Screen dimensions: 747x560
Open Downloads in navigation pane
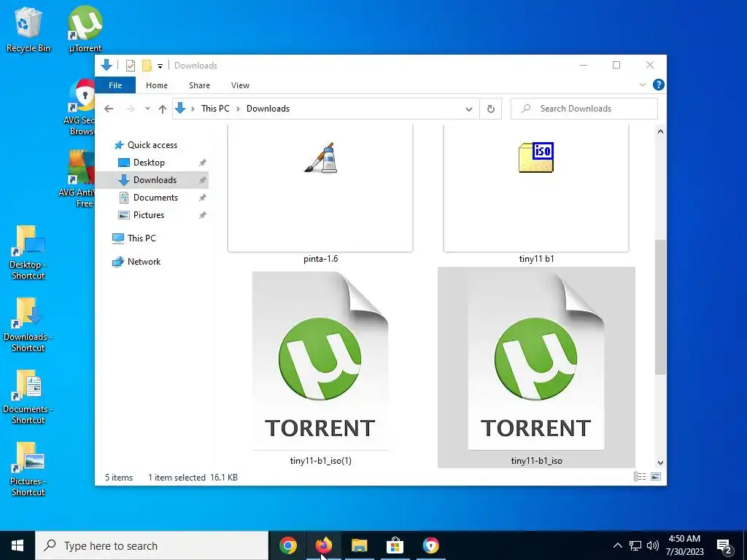(155, 180)
